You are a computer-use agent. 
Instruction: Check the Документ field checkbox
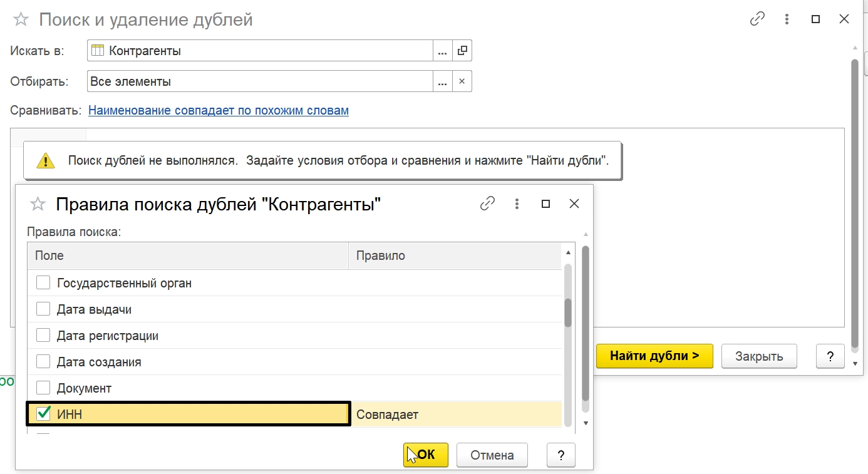pos(43,388)
